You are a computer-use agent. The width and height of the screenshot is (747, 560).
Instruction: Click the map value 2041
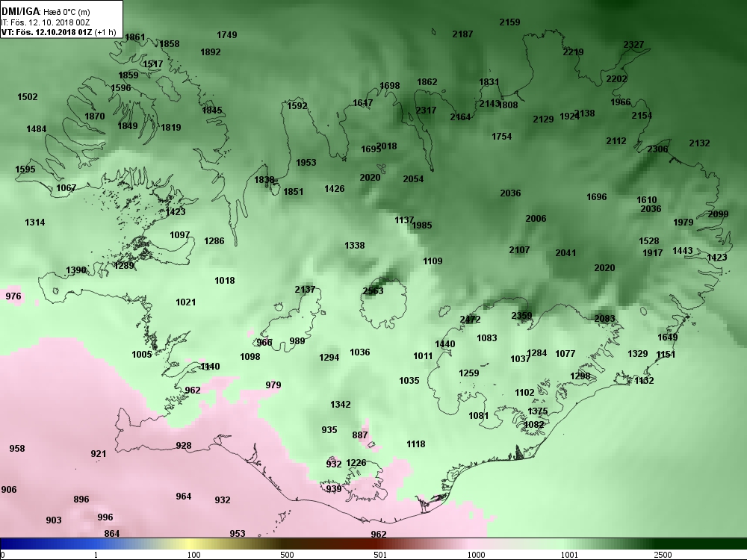[565, 253]
